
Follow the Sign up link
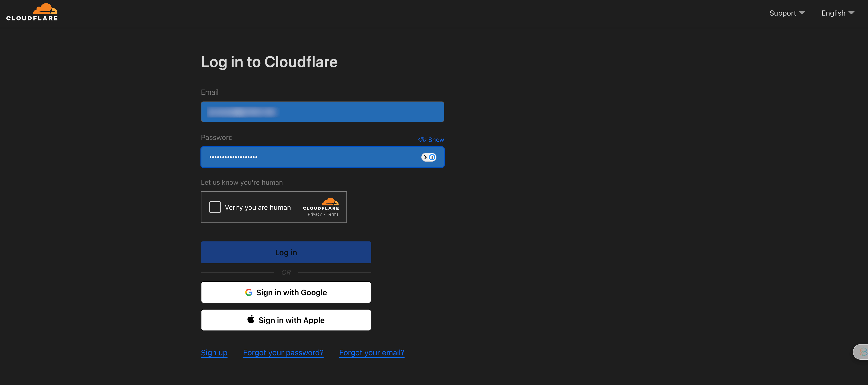tap(214, 353)
